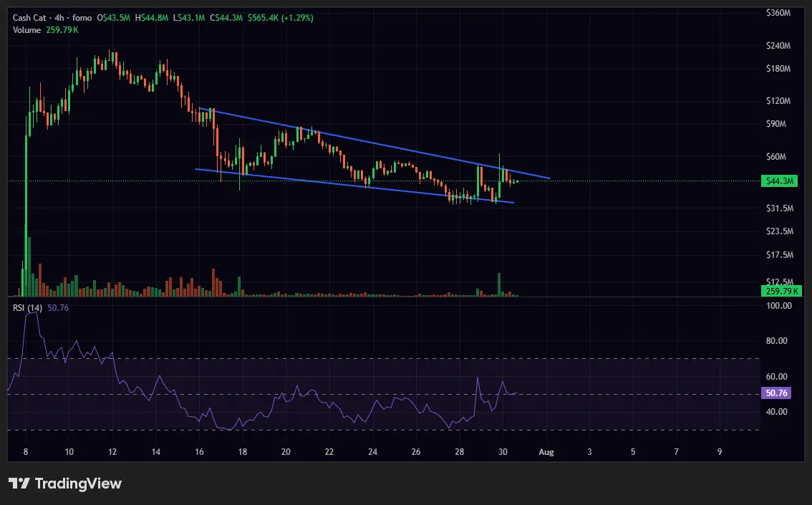
Task: Click the $120M price axis label
Action: click(778, 101)
